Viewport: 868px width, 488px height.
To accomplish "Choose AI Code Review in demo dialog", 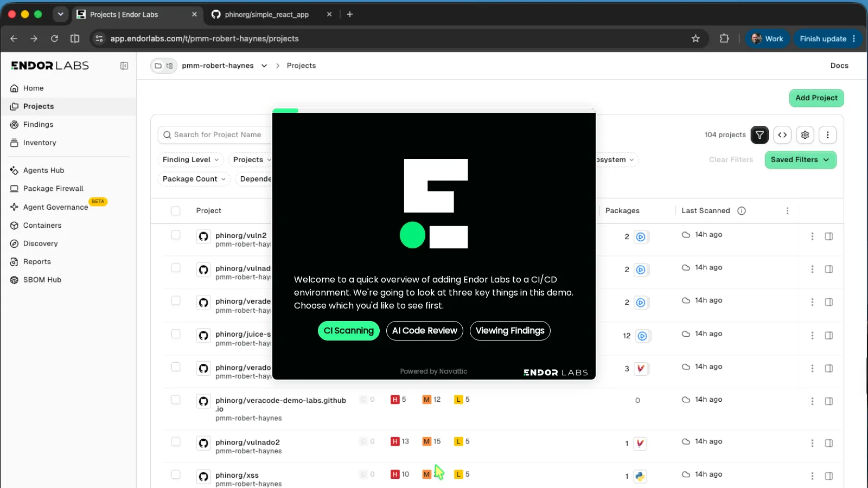I will click(x=424, y=331).
